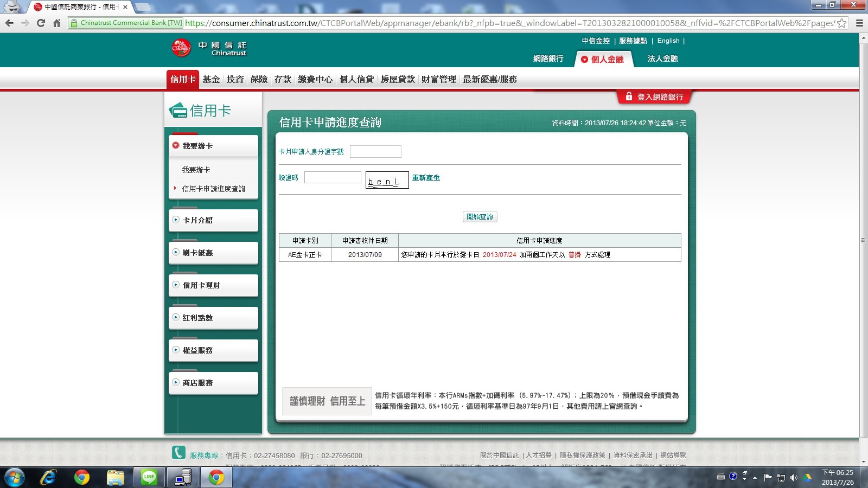Viewport: 868px width, 488px height.
Task: Switch to the 法人金融 header tab
Action: (x=663, y=59)
